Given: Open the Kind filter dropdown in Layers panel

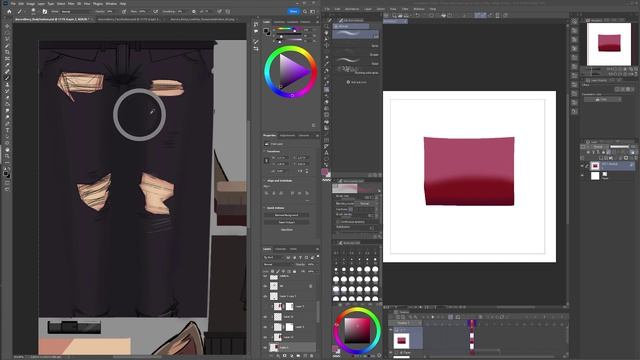Looking at the screenshot, I should point(274,258).
